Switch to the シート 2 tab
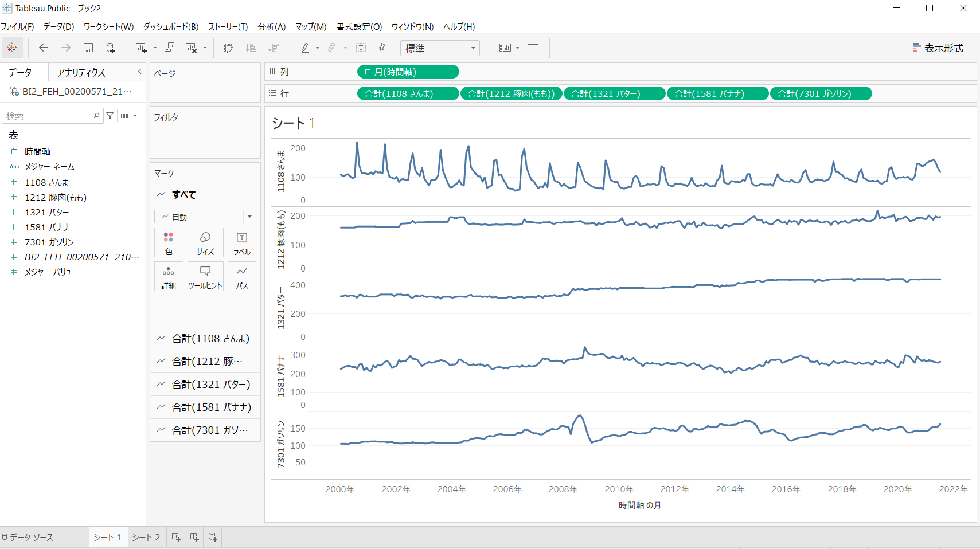 pyautogui.click(x=146, y=537)
